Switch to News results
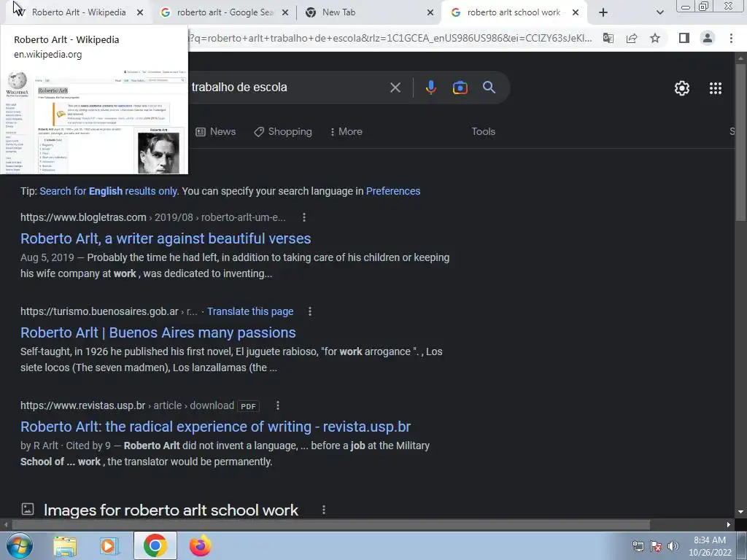Viewport: 747px width, 560px height. click(216, 131)
